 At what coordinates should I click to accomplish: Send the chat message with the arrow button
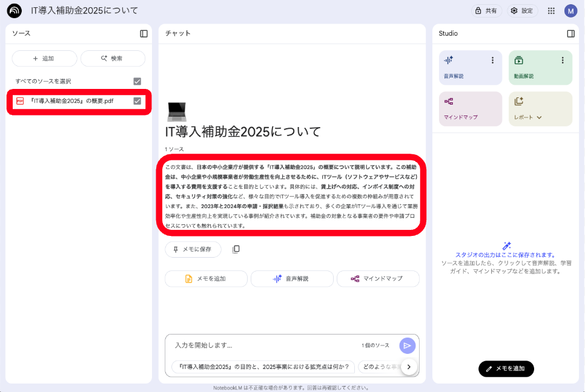click(407, 346)
